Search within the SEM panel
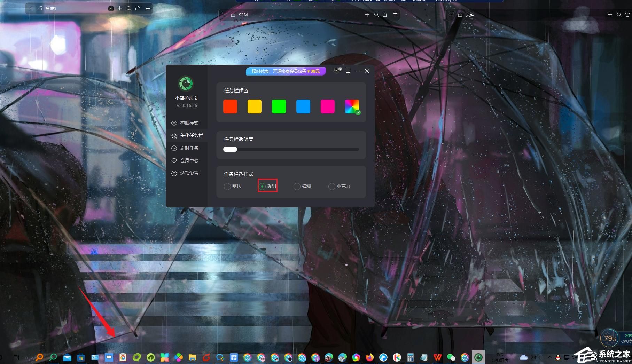This screenshot has height=364, width=632. tap(376, 15)
